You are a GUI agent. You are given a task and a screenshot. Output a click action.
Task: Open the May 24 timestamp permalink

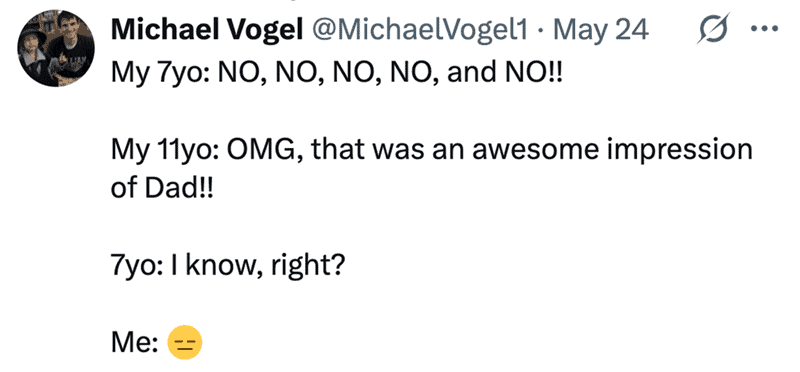pos(601,31)
